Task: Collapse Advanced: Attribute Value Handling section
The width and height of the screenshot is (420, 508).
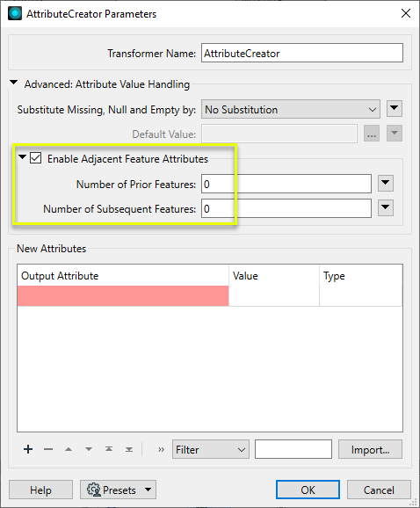Action: [13, 83]
